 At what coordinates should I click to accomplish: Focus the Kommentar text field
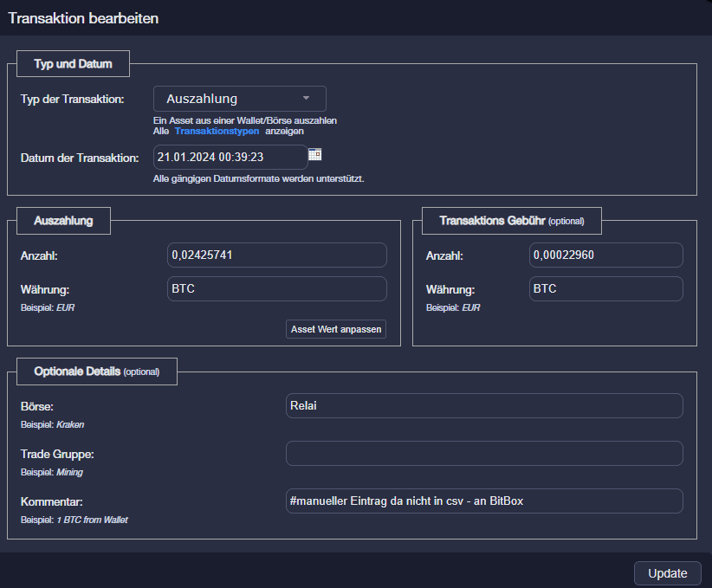[483, 501]
